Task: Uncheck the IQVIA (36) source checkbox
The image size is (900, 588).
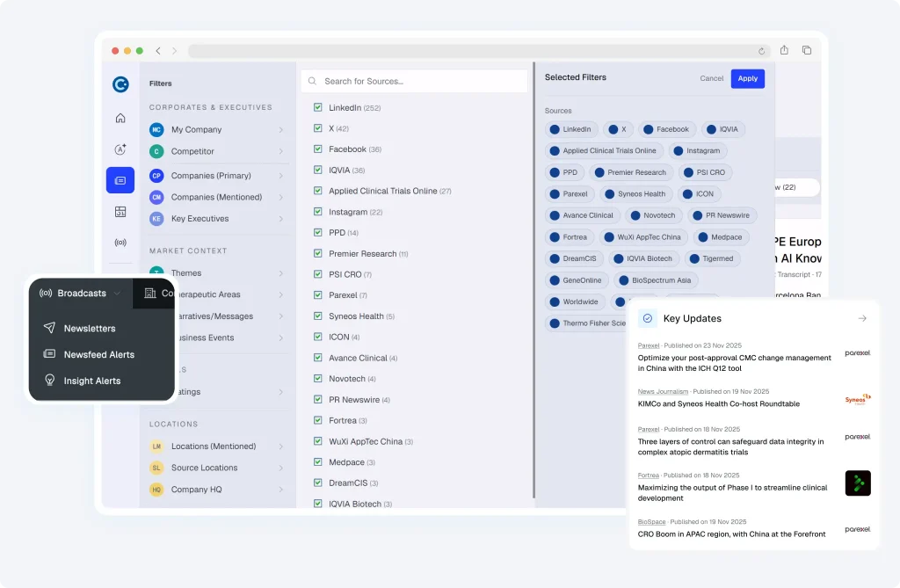Action: [318, 170]
